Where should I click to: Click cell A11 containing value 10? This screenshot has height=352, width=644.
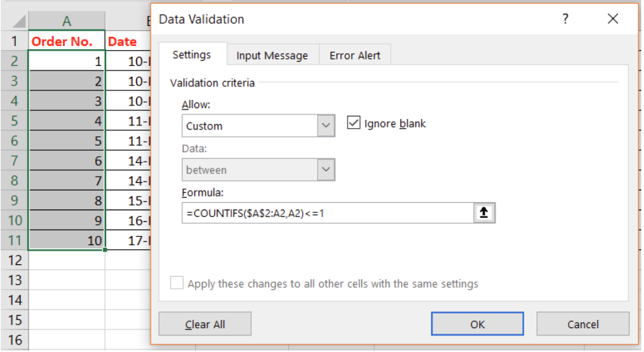67,240
